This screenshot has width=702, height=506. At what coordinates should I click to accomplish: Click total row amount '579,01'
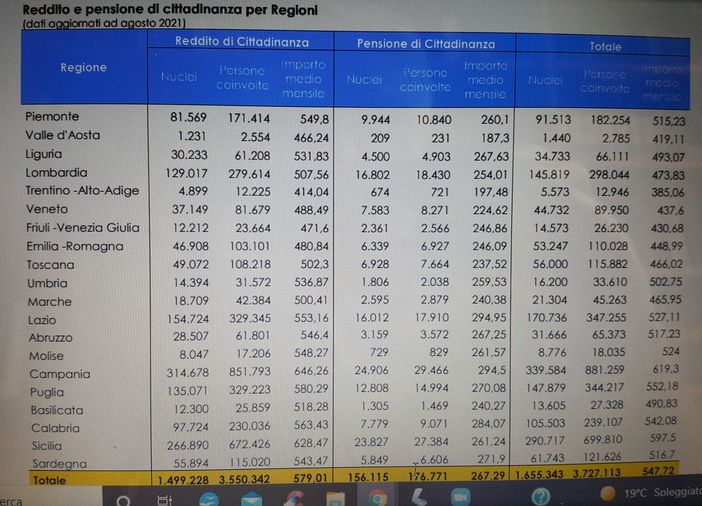click(312, 478)
